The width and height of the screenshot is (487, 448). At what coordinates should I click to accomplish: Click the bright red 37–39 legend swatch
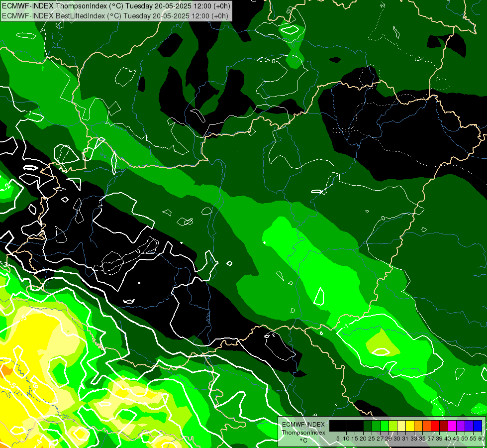[x=435, y=426]
